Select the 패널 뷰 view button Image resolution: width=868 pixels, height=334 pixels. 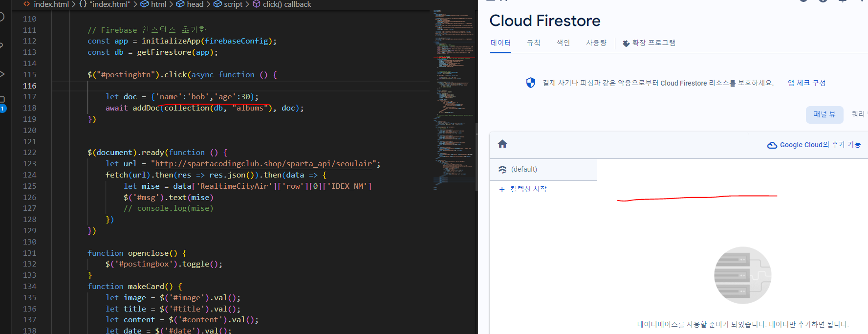[x=825, y=114]
